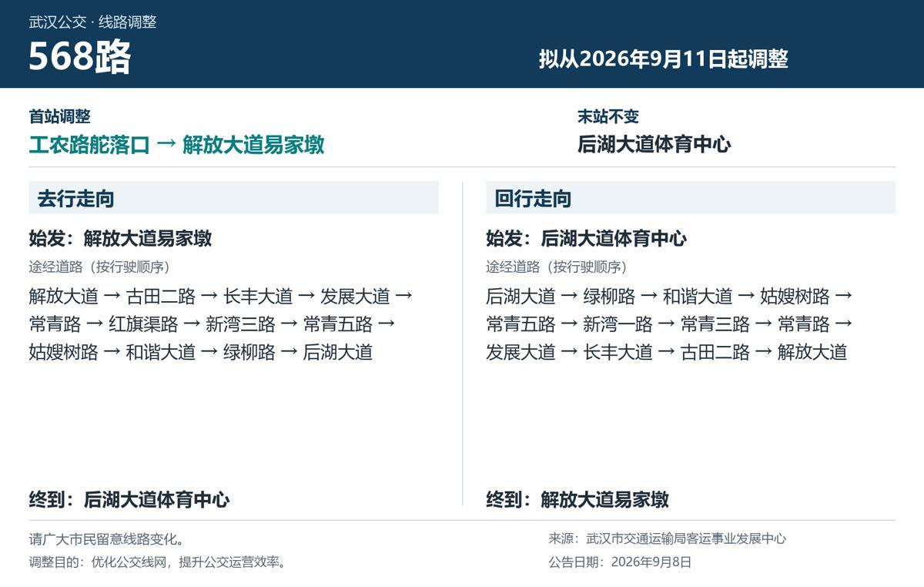Click the 公告日期：2026年9月8日 line
The image size is (924, 587).
620,562
